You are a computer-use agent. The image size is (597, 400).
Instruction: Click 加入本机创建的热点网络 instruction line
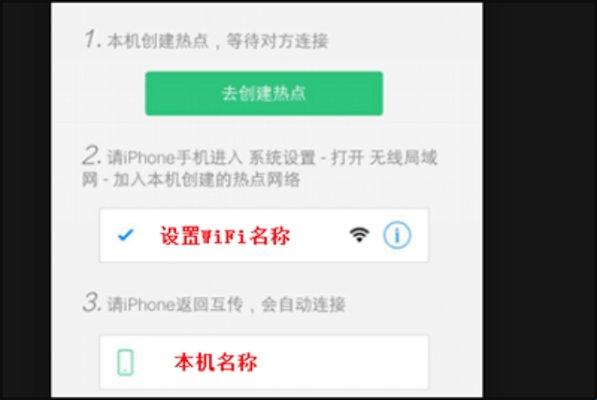[207, 180]
